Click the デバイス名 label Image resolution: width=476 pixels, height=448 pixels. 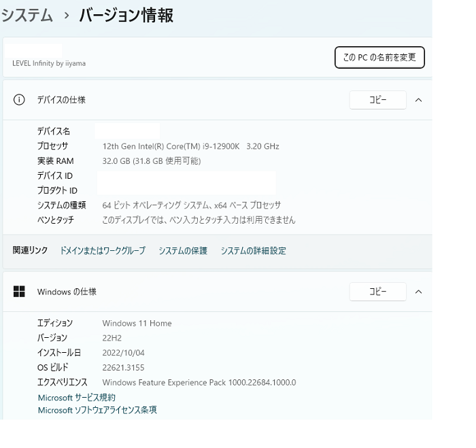point(54,131)
